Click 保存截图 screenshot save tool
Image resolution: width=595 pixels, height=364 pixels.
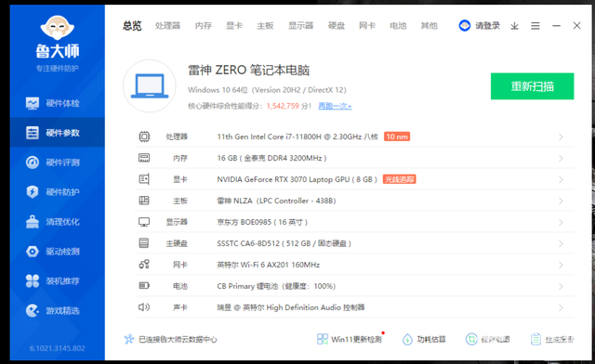click(x=487, y=339)
